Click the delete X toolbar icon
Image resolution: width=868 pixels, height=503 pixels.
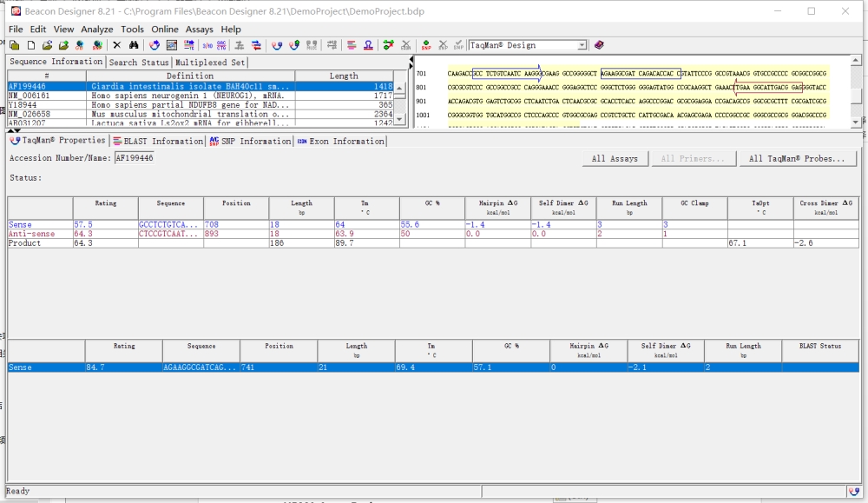point(117,45)
